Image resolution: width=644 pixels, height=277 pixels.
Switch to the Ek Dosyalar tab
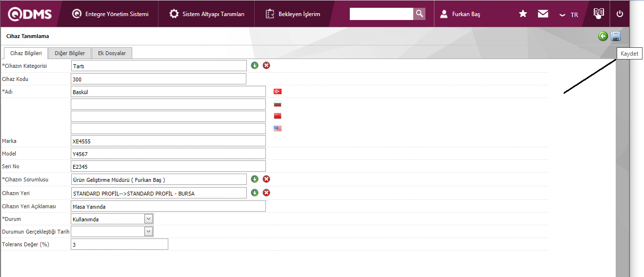pos(112,53)
